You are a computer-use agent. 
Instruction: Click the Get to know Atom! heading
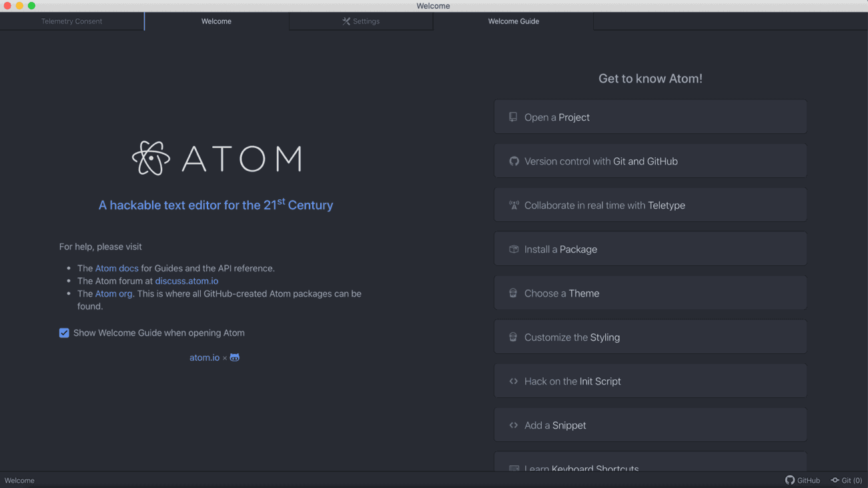[x=650, y=79]
